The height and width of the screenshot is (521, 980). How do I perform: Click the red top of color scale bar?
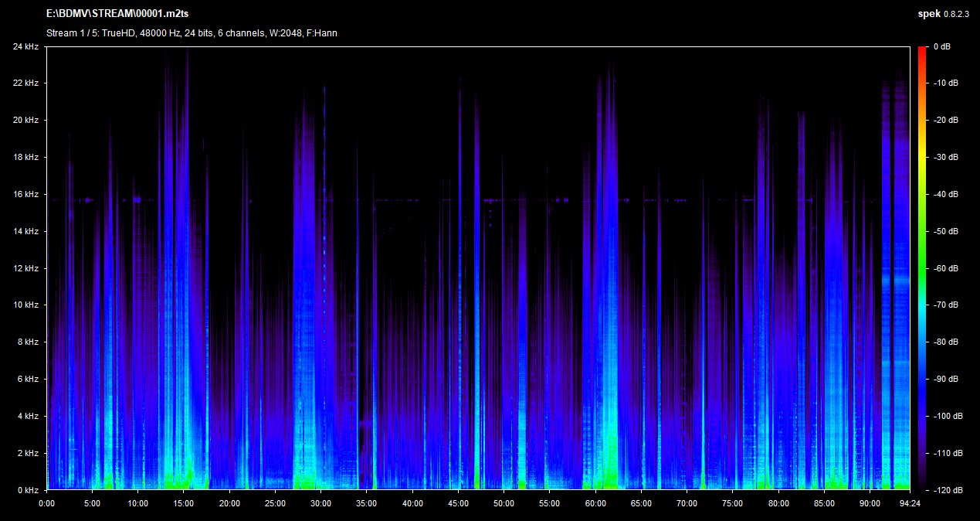click(922, 50)
